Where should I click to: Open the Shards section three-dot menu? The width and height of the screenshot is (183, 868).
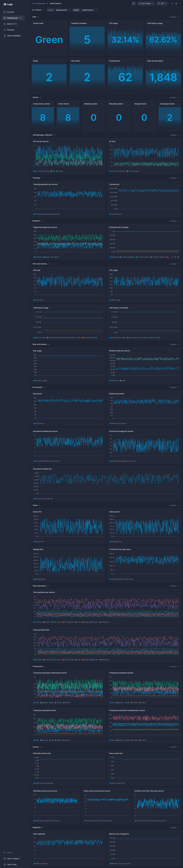tap(179, 97)
